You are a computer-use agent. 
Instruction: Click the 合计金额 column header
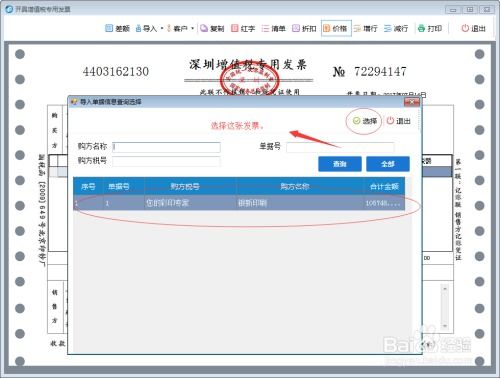point(384,186)
